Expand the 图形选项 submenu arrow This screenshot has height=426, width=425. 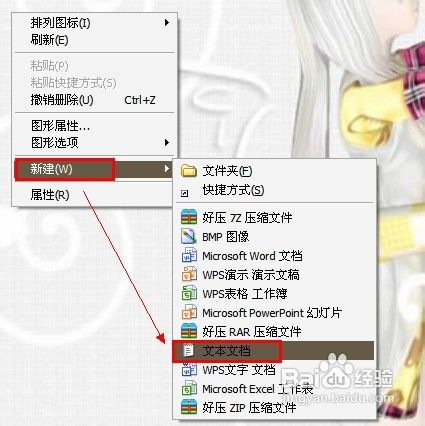click(167, 143)
